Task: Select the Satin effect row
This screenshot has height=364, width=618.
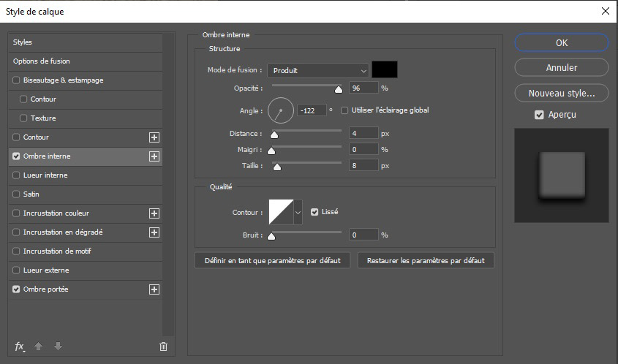Action: point(86,194)
